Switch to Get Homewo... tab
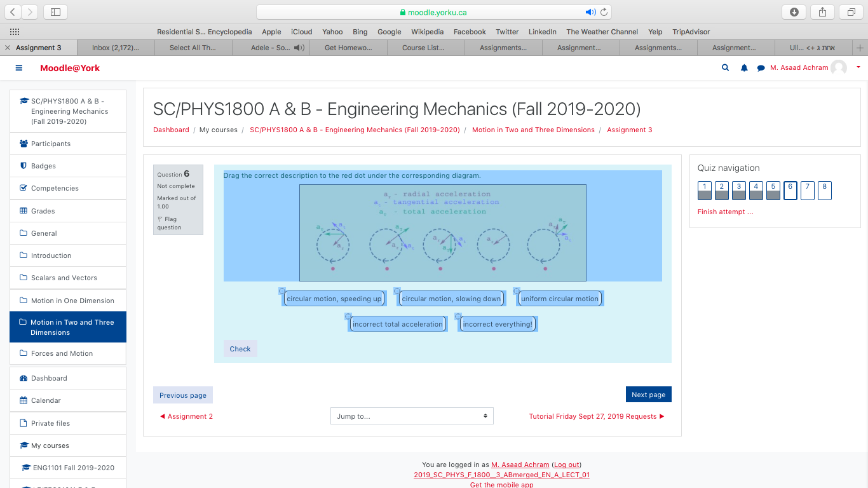 [x=348, y=48]
